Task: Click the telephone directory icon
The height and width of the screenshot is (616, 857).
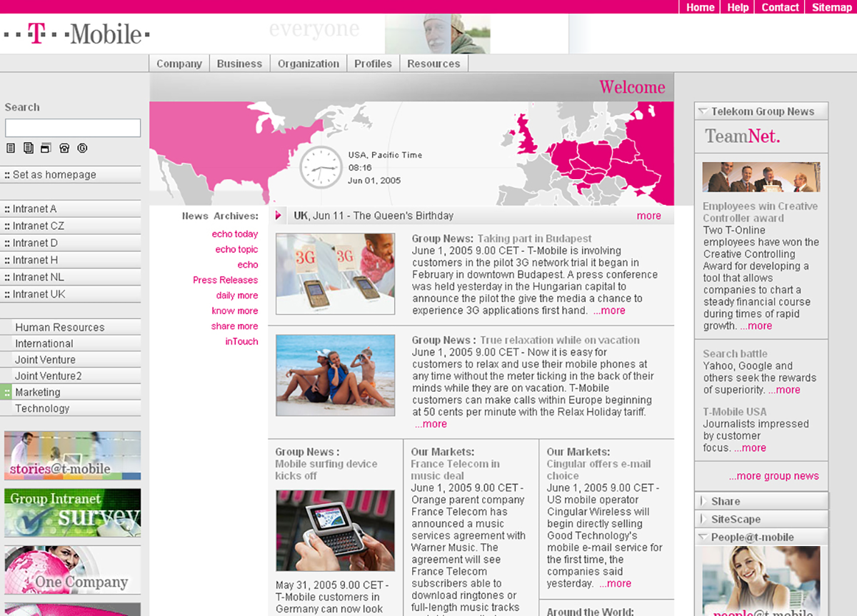Action: click(x=64, y=148)
